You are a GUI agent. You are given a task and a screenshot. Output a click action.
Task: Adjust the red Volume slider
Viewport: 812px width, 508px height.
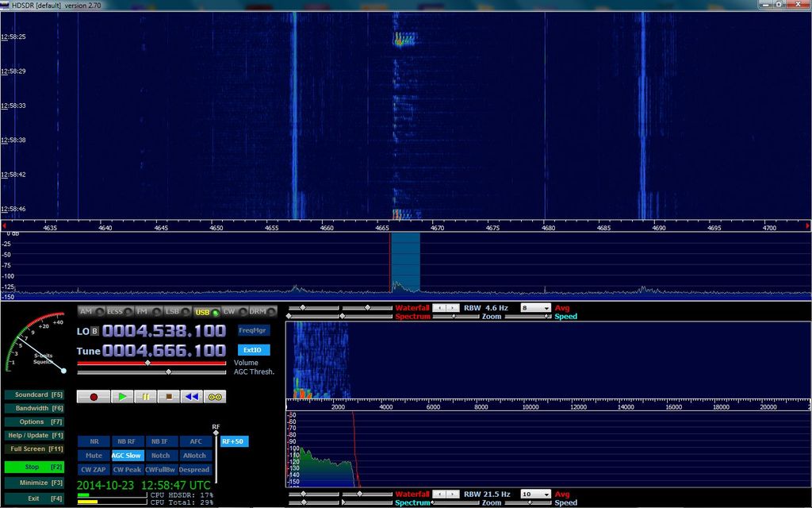147,364
